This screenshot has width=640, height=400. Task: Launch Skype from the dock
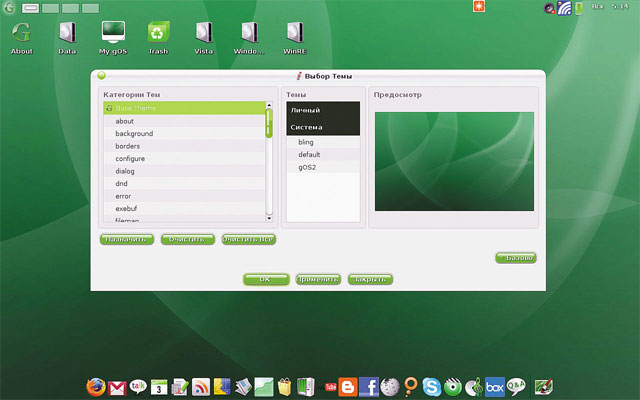click(x=431, y=387)
